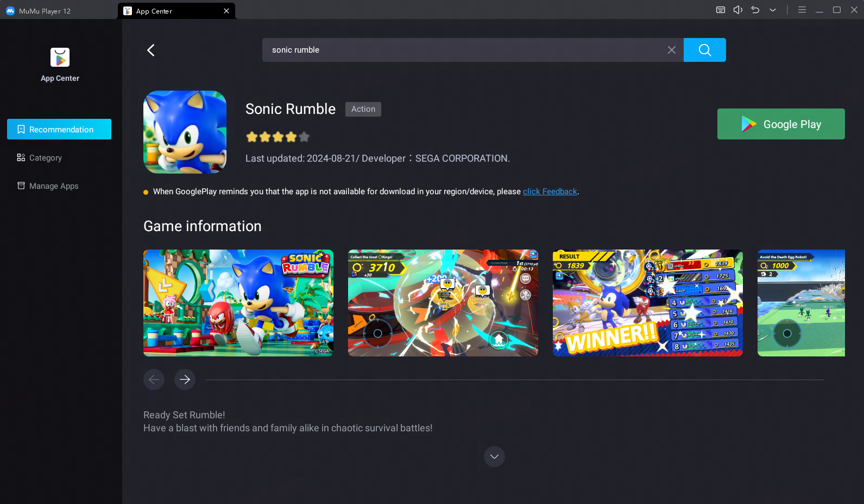Click the blue search magnifier button
Screen dimensions: 864x504
tap(704, 50)
